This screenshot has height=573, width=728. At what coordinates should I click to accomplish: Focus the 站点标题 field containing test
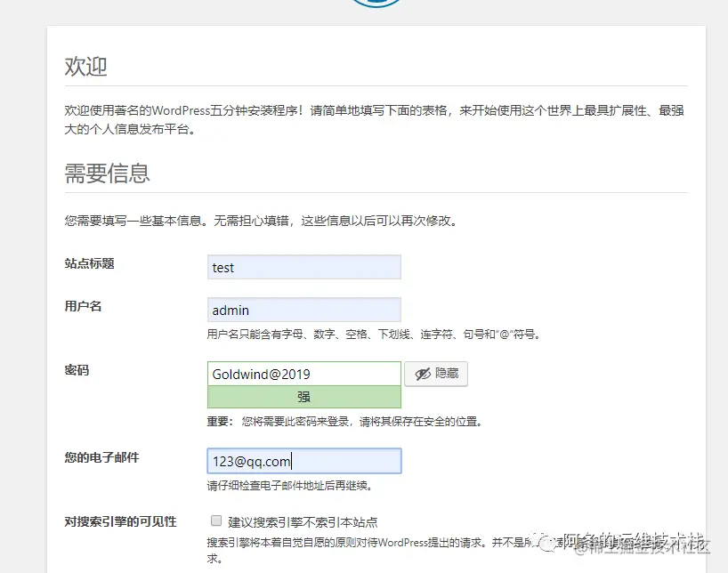pos(303,267)
